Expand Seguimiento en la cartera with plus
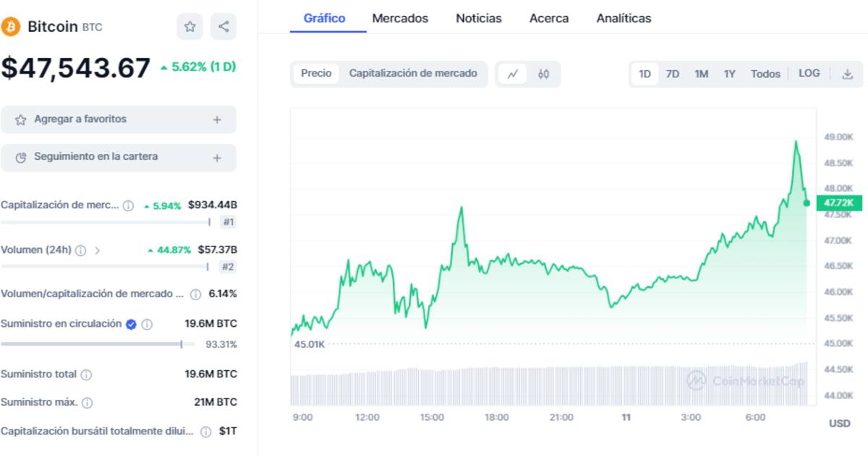The image size is (868, 457). [x=216, y=157]
